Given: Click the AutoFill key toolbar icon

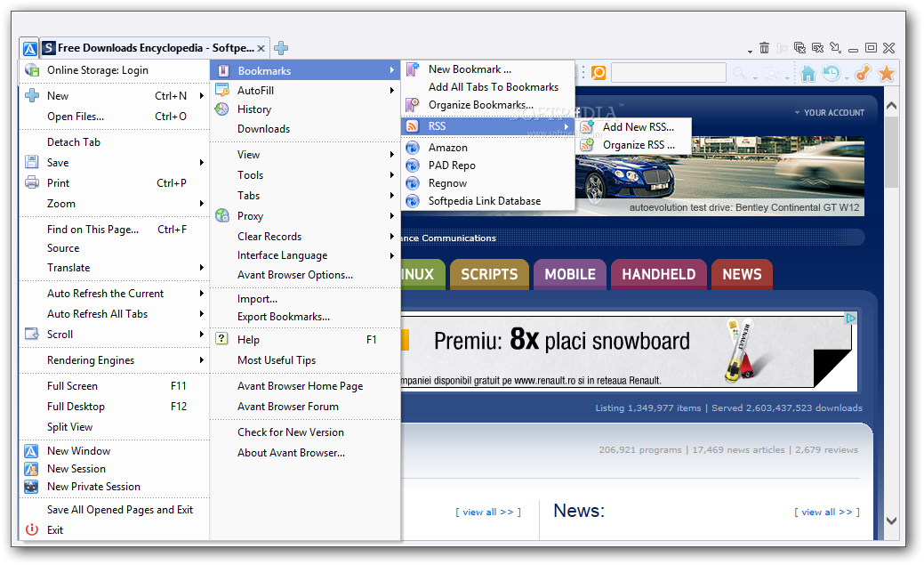Looking at the screenshot, I should (863, 73).
